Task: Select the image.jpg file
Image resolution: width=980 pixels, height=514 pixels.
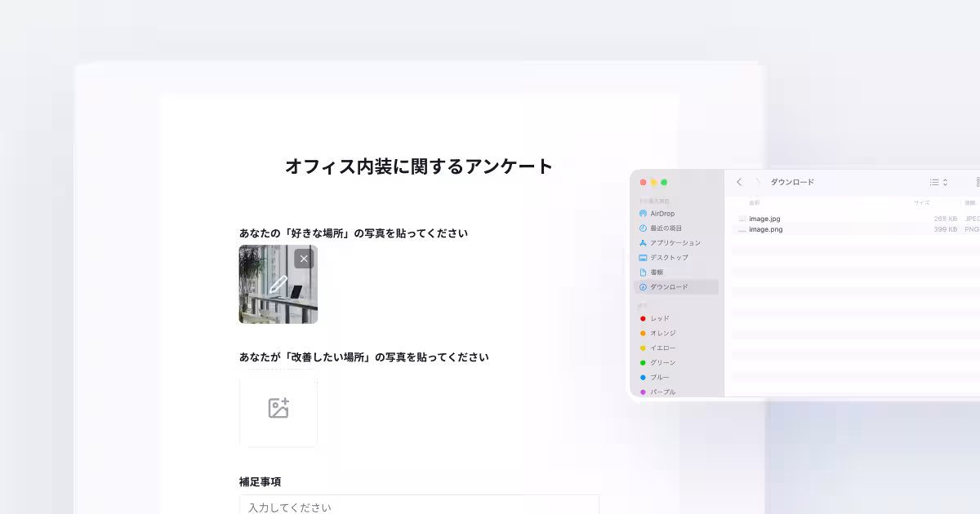Action: click(x=764, y=218)
